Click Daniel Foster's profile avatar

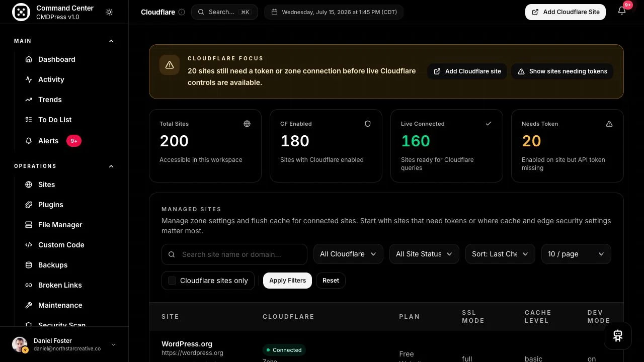coord(20,344)
